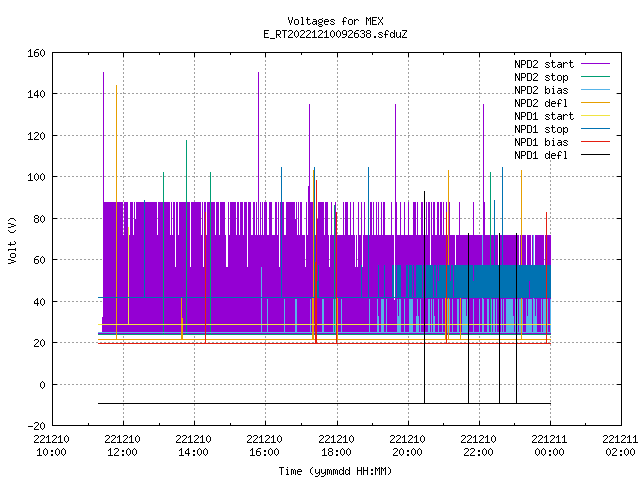640x480 pixels.
Task: Click the dark blue NPD1 stop legend line
Action: [x=595, y=129]
